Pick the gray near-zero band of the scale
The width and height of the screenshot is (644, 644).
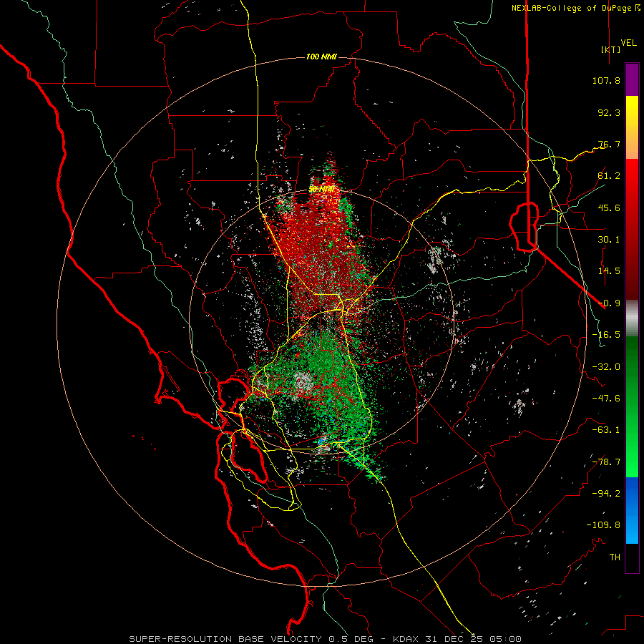(x=632, y=318)
